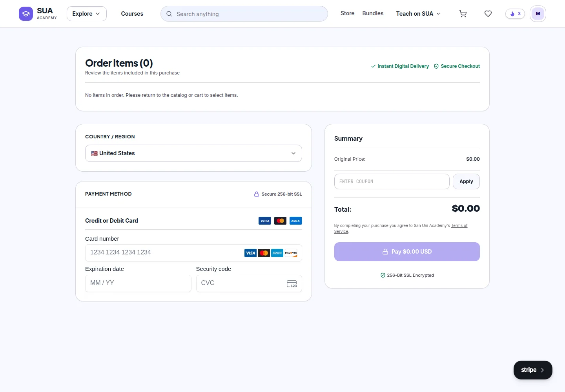Viewport: 565px width, 392px height.
Task: Open the Bundles menu item
Action: coord(373,13)
